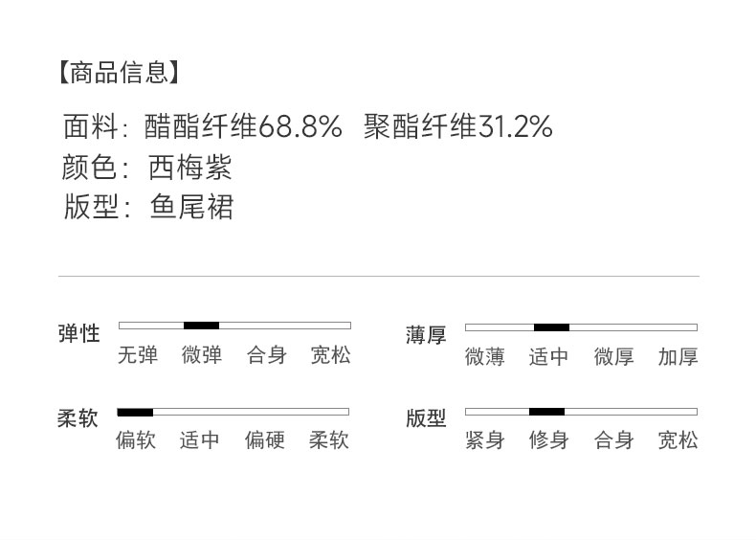Click the black marker on 薄厚 scale
This screenshot has height=540, width=756.
pyautogui.click(x=551, y=327)
